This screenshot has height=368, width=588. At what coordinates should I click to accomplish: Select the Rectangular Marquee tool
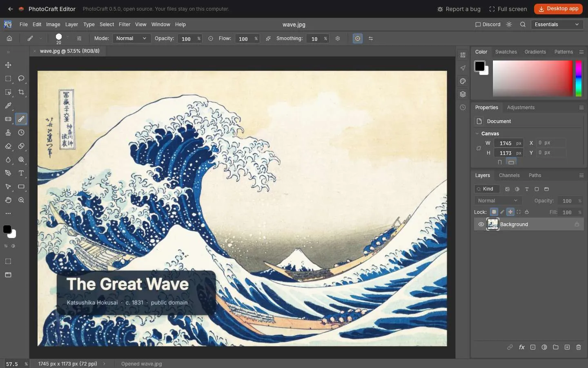tap(8, 79)
